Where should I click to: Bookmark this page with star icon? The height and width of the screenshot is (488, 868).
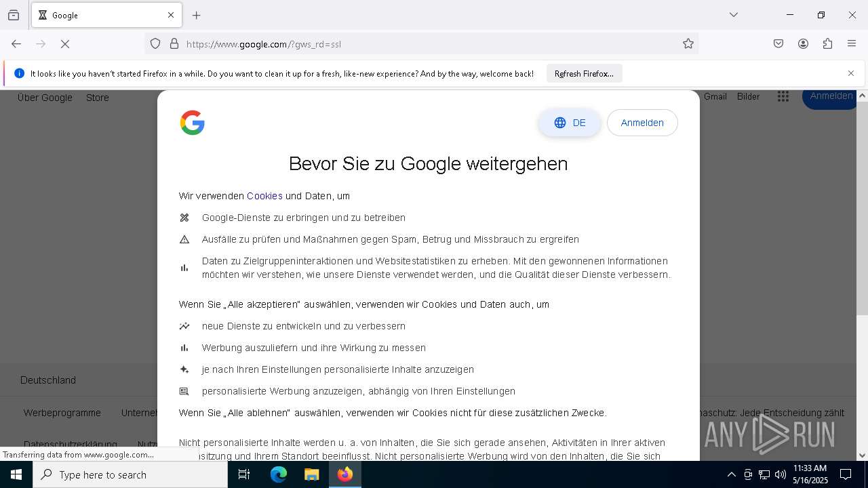click(688, 44)
